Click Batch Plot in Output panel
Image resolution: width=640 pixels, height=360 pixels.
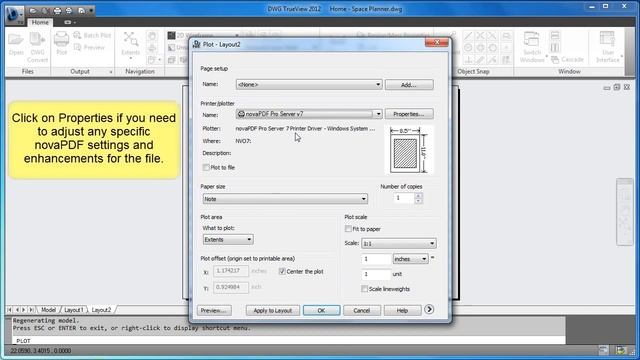coord(92,36)
